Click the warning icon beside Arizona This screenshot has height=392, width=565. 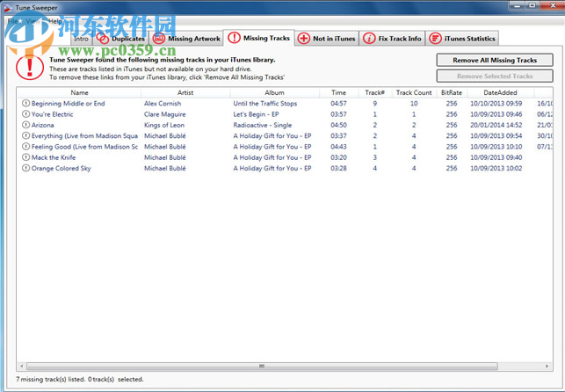25,125
